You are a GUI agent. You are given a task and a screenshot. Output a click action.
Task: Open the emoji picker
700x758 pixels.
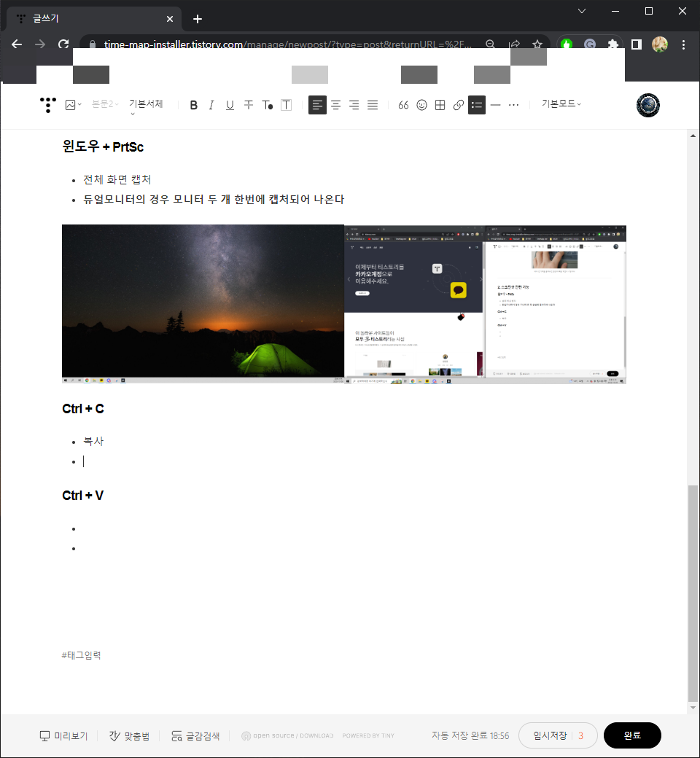click(422, 105)
